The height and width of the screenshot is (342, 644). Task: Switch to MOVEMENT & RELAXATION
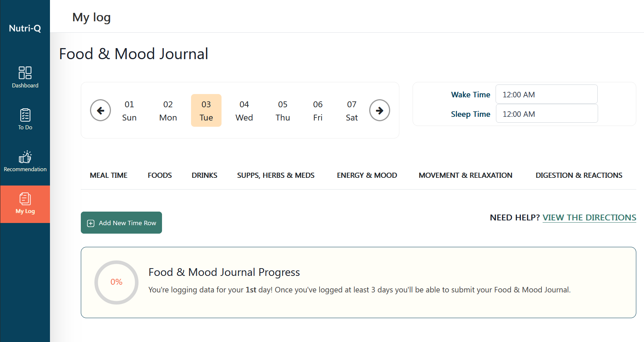tap(465, 175)
